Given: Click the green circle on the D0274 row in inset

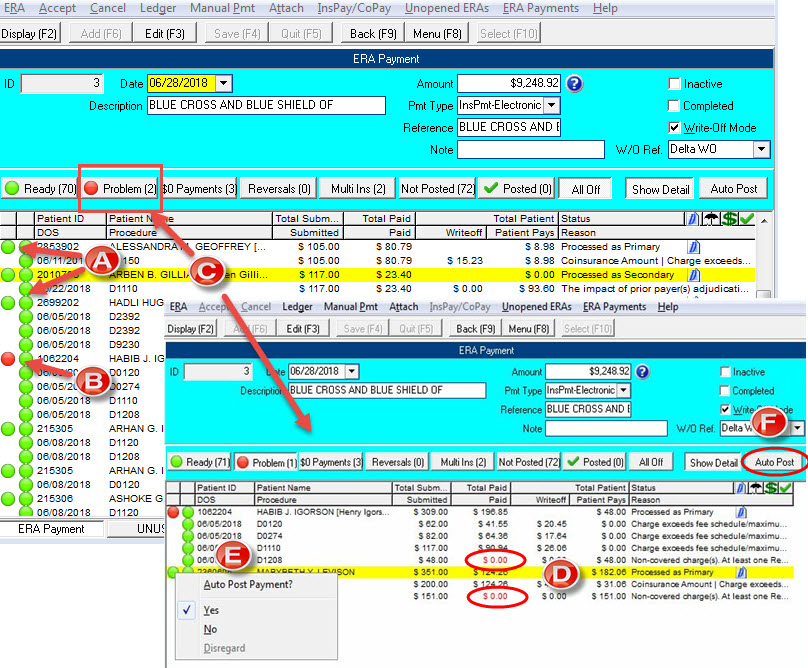Looking at the screenshot, I should [188, 536].
